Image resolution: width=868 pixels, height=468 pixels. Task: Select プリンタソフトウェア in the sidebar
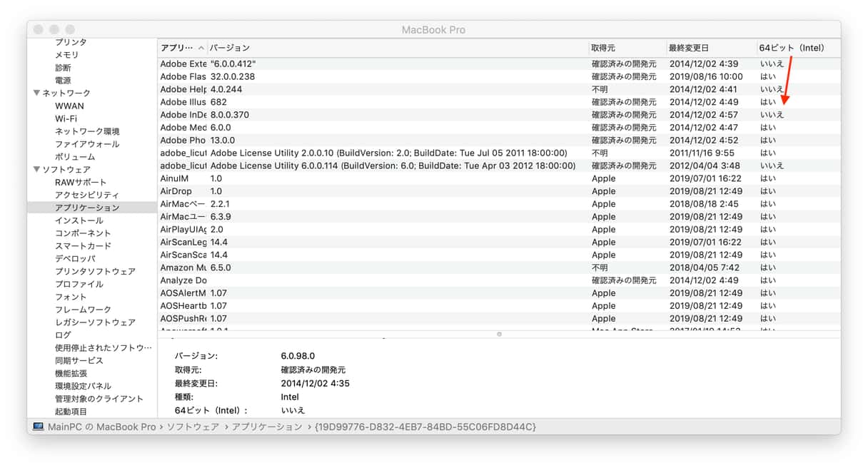[x=95, y=272]
